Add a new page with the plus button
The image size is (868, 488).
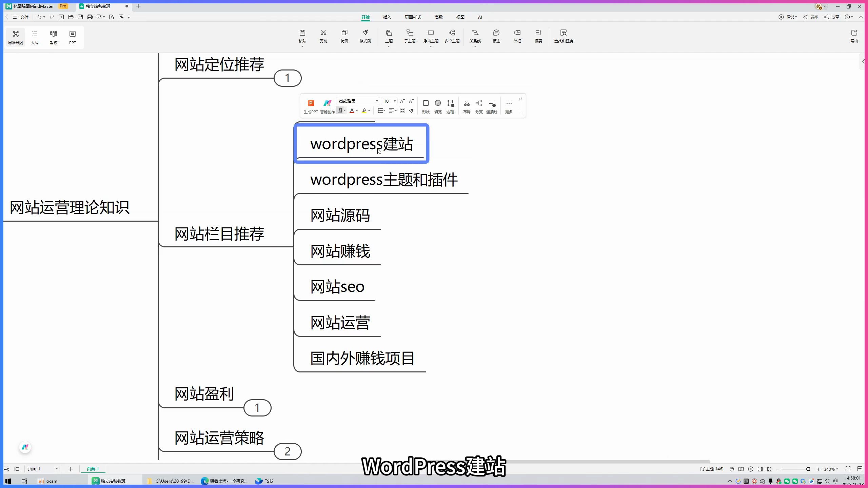pyautogui.click(x=70, y=469)
